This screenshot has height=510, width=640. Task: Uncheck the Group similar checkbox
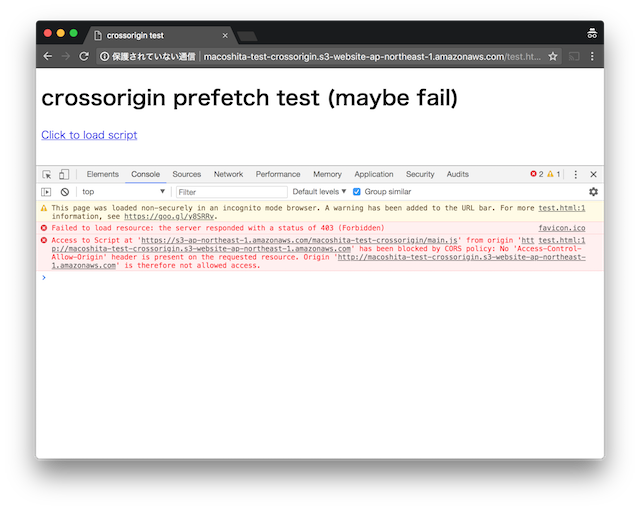point(357,191)
